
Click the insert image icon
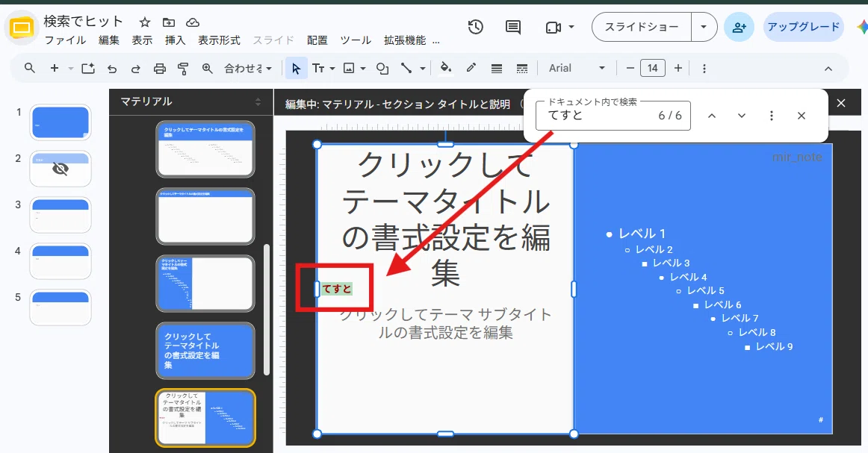point(349,68)
